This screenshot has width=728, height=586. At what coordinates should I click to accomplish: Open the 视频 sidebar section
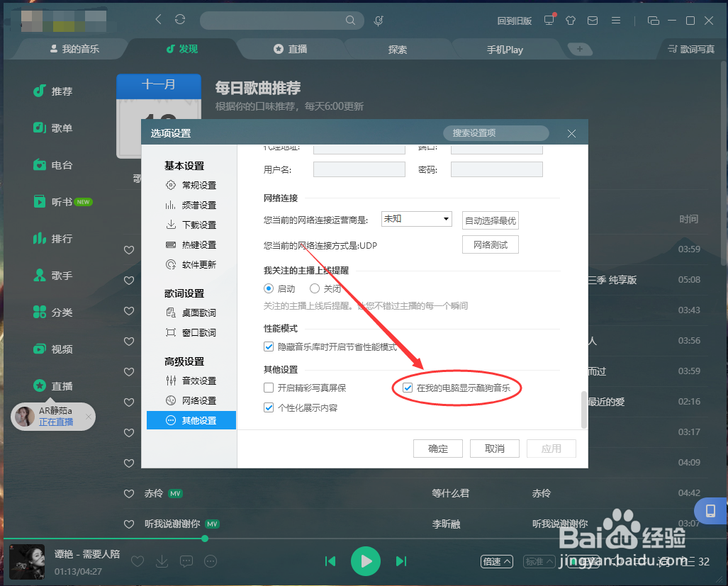(53, 349)
